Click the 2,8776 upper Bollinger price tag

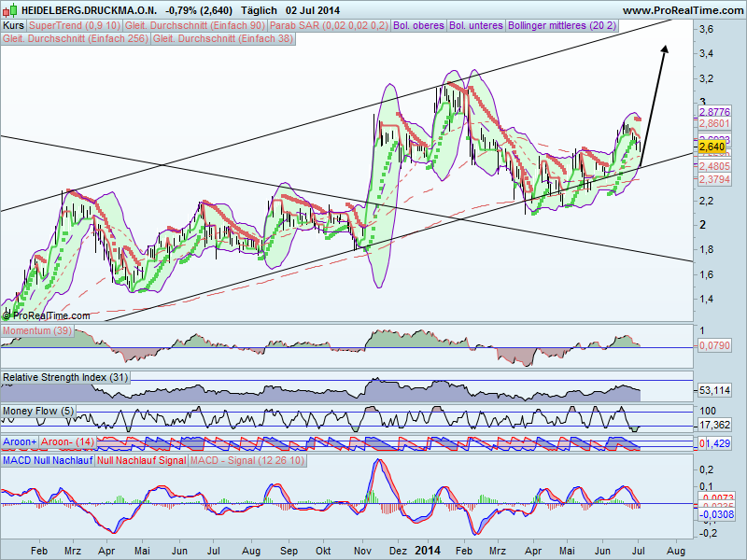pyautogui.click(x=714, y=112)
